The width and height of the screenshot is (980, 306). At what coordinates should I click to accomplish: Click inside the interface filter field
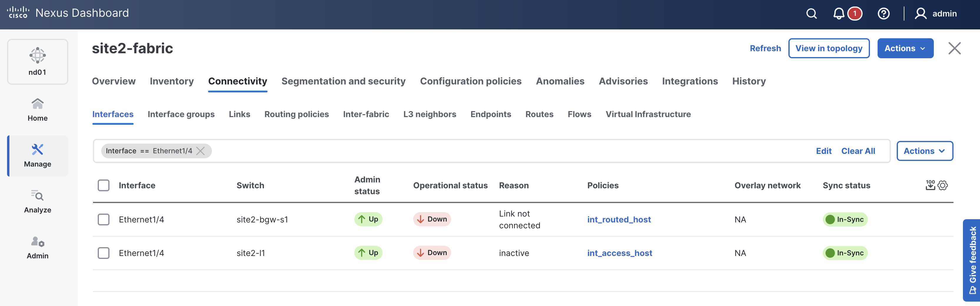[495, 151]
